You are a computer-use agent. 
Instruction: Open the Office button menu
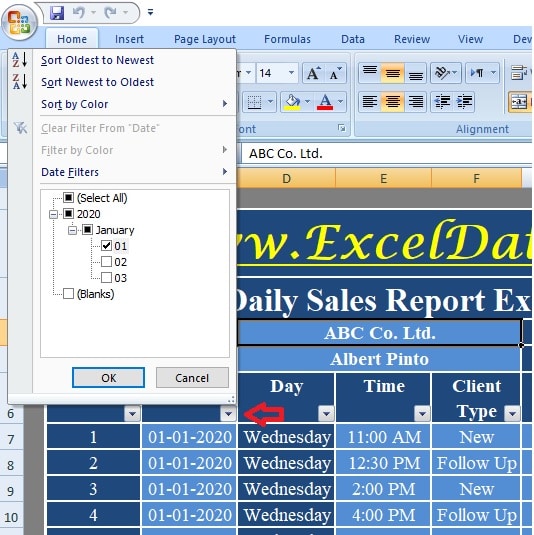[x=19, y=22]
